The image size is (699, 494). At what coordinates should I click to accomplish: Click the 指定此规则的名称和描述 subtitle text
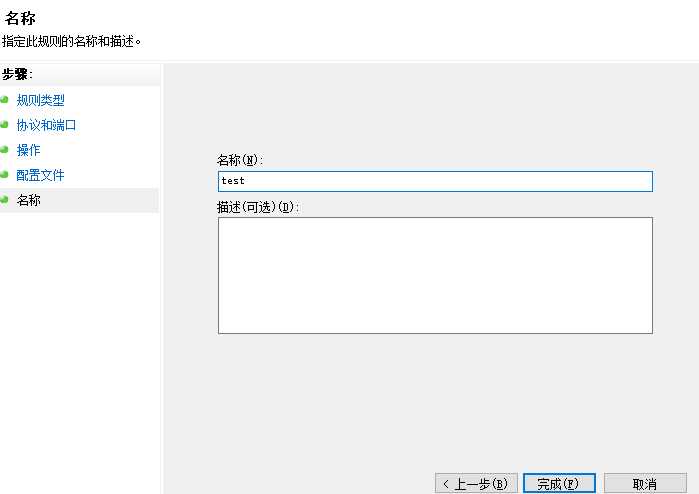71,41
